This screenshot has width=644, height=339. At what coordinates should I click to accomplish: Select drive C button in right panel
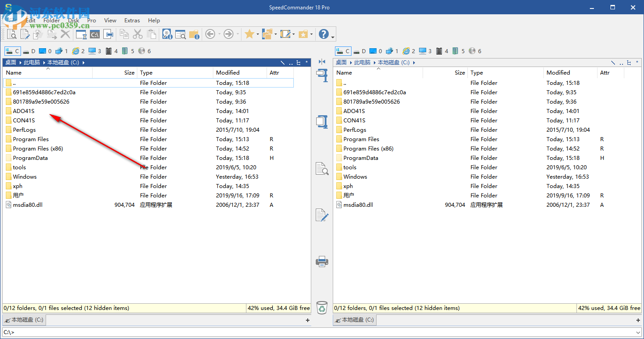(x=343, y=51)
